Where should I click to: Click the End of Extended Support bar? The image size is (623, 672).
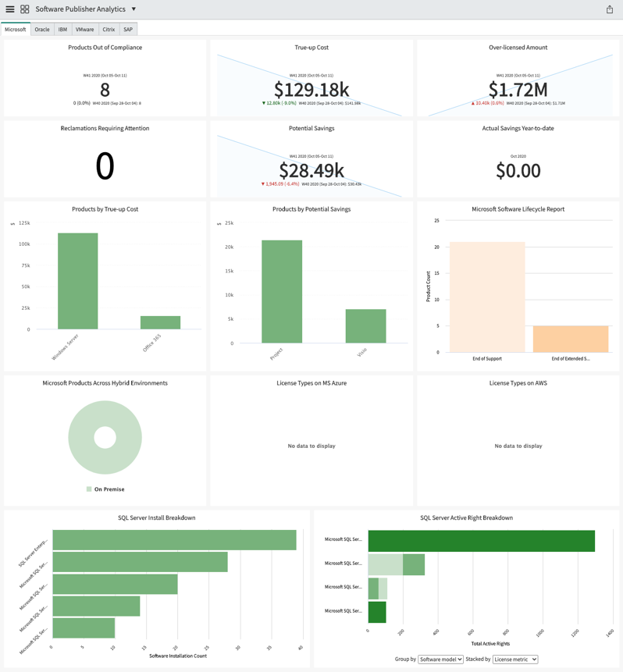(571, 339)
